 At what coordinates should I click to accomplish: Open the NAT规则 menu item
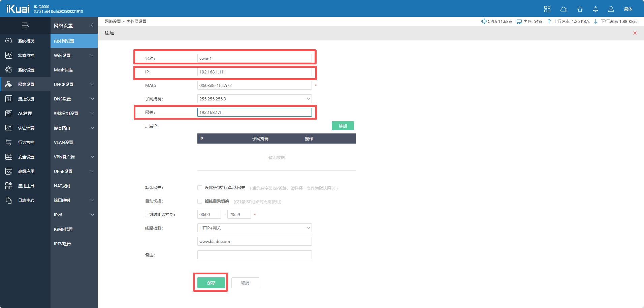pyautogui.click(x=62, y=186)
